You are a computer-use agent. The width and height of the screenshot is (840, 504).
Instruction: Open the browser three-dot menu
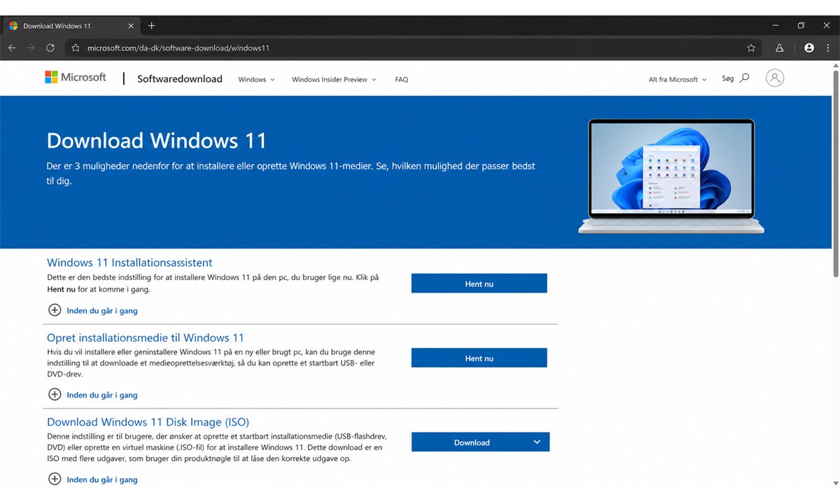click(x=827, y=48)
